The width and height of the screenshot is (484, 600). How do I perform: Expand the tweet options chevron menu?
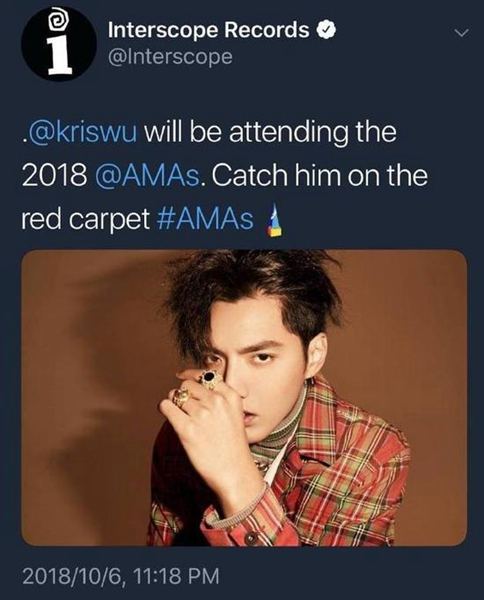click(x=461, y=33)
